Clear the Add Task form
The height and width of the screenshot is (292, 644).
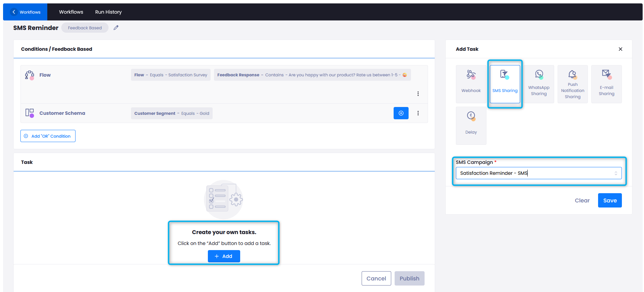tap(582, 200)
